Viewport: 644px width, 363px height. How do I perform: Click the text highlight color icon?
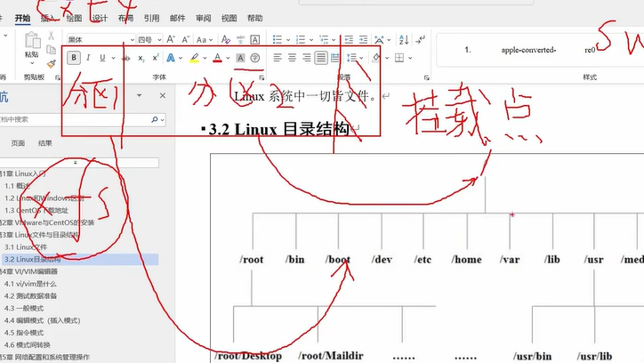193,58
